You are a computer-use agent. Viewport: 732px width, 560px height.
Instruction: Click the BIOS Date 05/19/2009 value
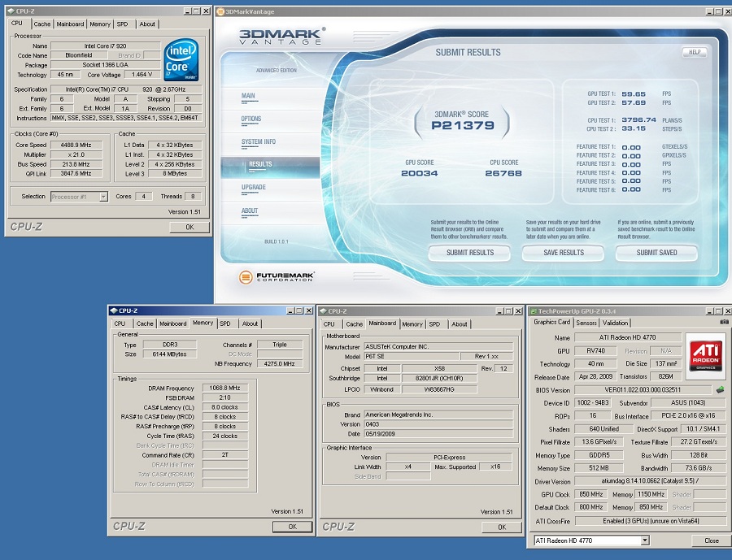[x=438, y=433]
